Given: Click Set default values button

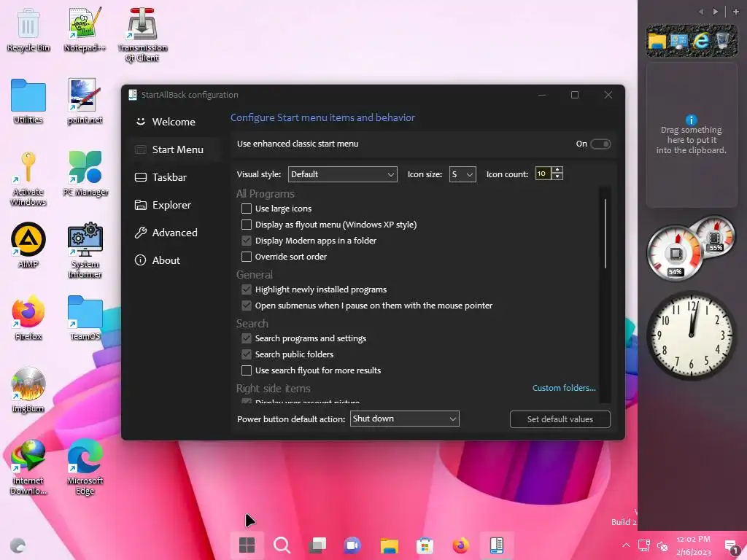Looking at the screenshot, I should tap(560, 419).
